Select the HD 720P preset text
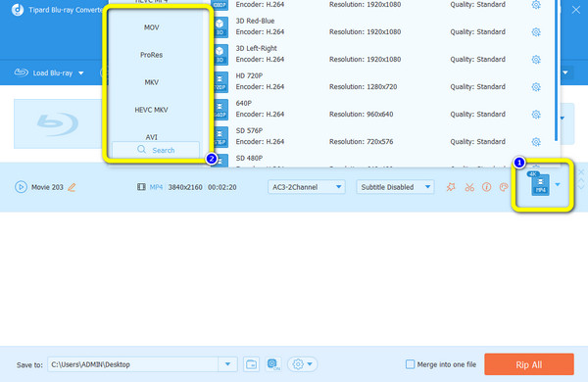Screen dimensions: 588x382 [x=249, y=75]
